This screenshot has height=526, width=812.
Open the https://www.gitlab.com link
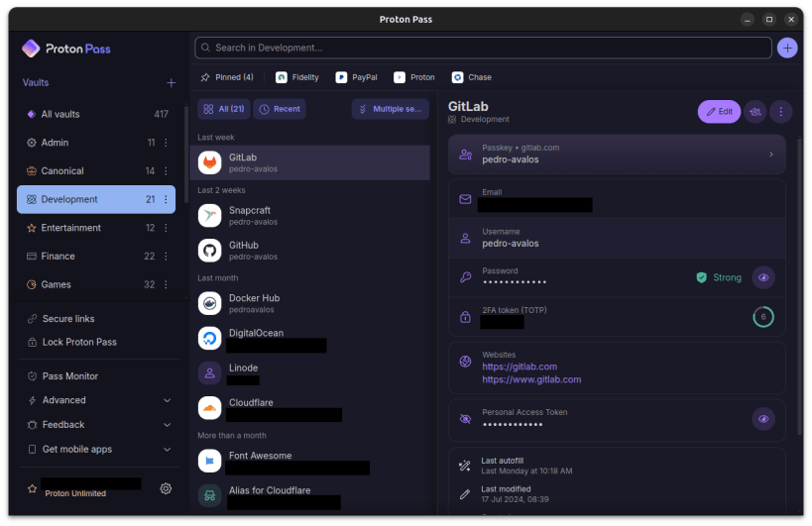(531, 379)
